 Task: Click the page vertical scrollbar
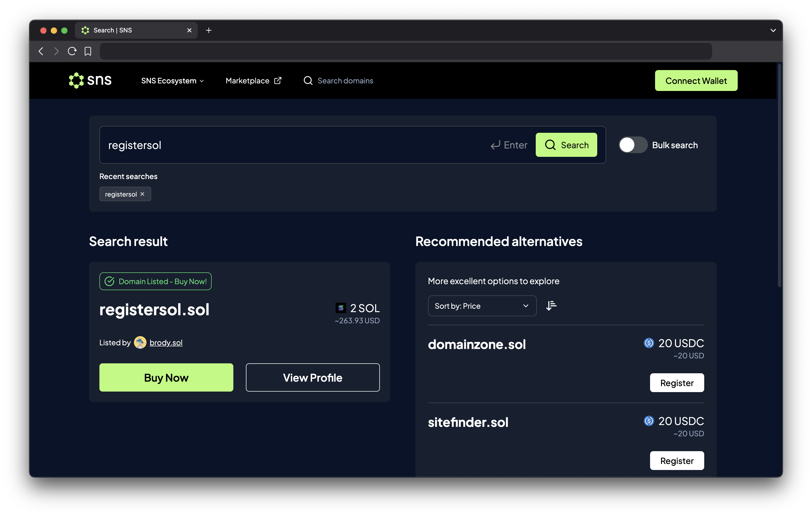click(x=779, y=175)
